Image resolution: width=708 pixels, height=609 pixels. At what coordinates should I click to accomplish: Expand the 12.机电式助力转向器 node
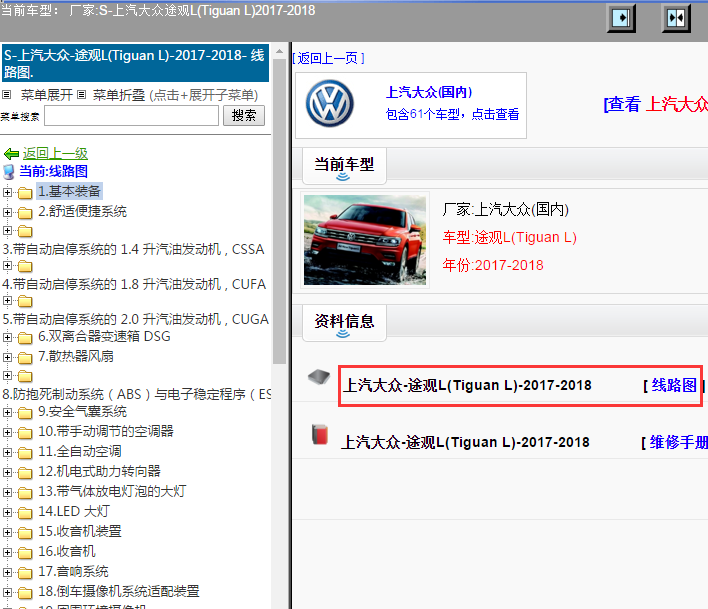7,472
